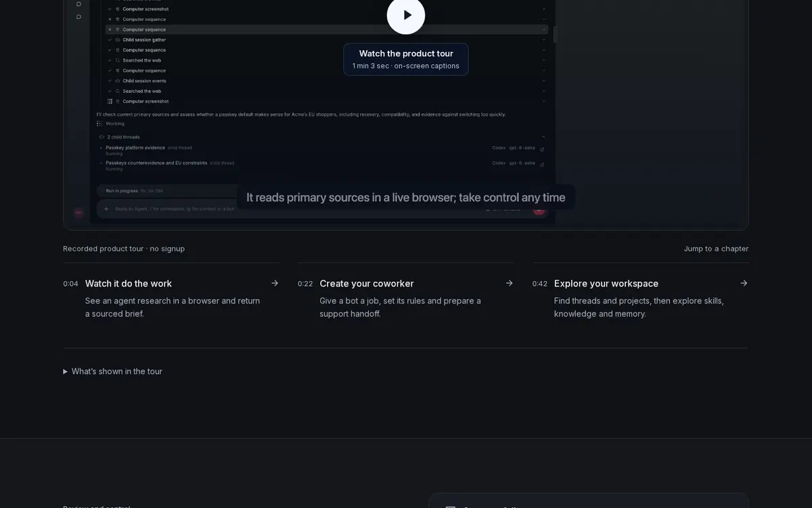Select the 0:04 chapter timestamp
Viewport: 812px width, 508px height.
[x=70, y=284]
